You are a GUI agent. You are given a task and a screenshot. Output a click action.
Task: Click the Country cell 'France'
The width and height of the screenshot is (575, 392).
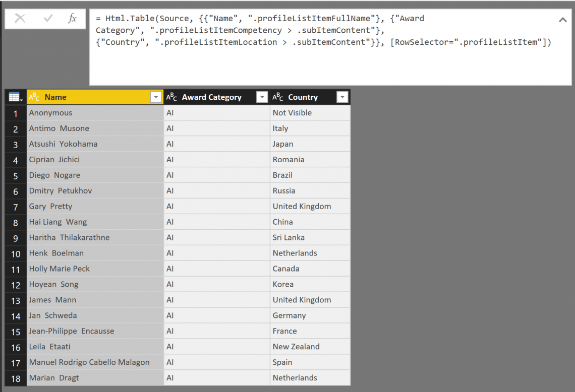point(310,331)
